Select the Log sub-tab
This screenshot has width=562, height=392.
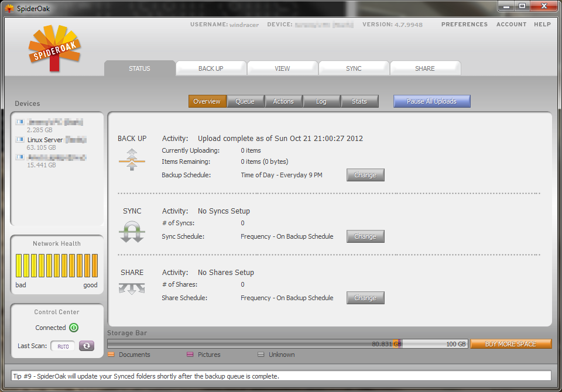click(x=321, y=101)
